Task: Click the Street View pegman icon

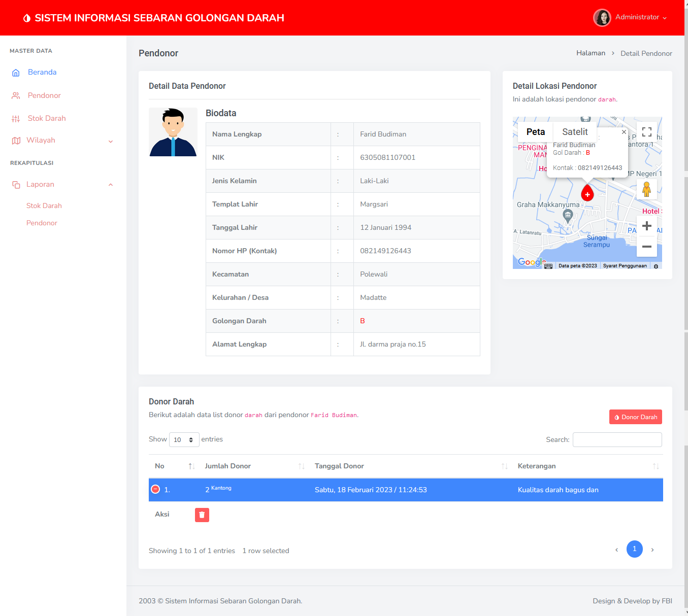Action: [646, 189]
